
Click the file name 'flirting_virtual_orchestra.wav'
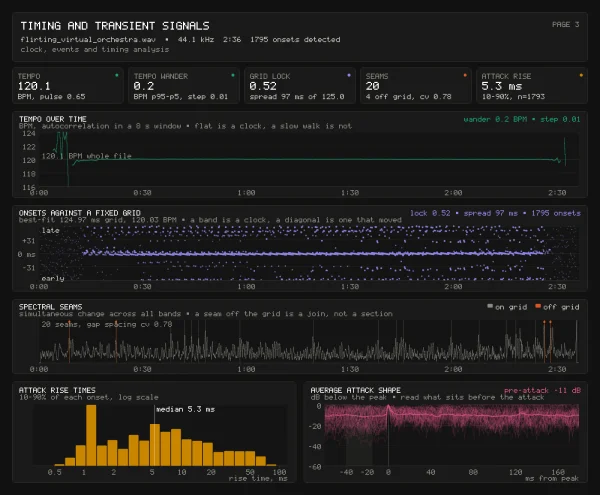[x=88, y=39]
